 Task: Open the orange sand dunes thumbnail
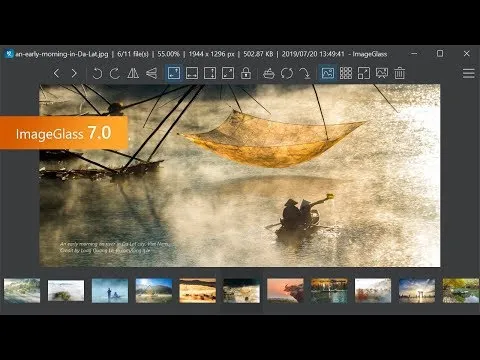pyautogui.click(x=198, y=291)
